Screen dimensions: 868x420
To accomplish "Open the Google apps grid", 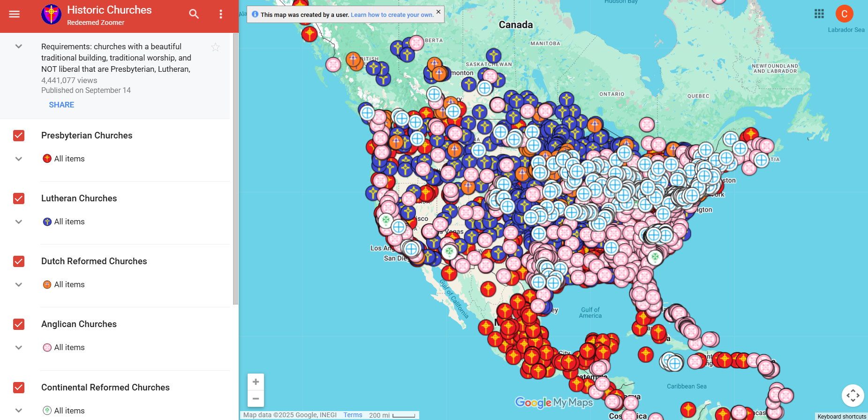I will click(819, 14).
